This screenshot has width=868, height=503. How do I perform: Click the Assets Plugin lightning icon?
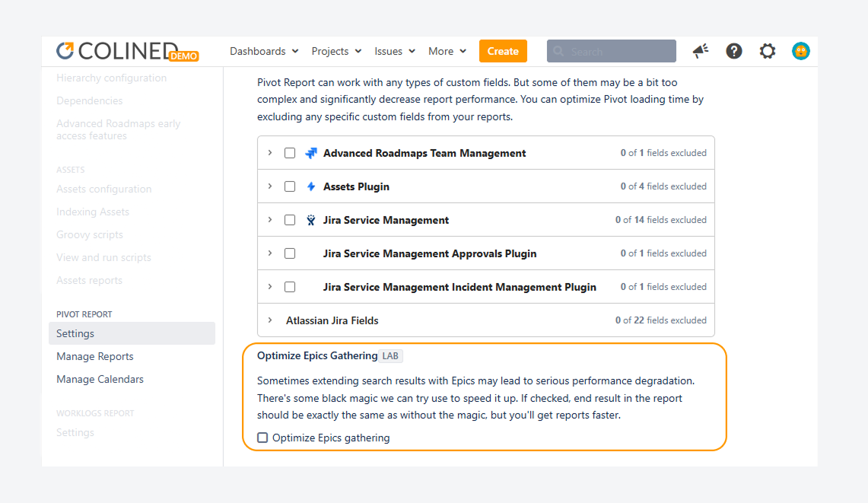point(311,186)
